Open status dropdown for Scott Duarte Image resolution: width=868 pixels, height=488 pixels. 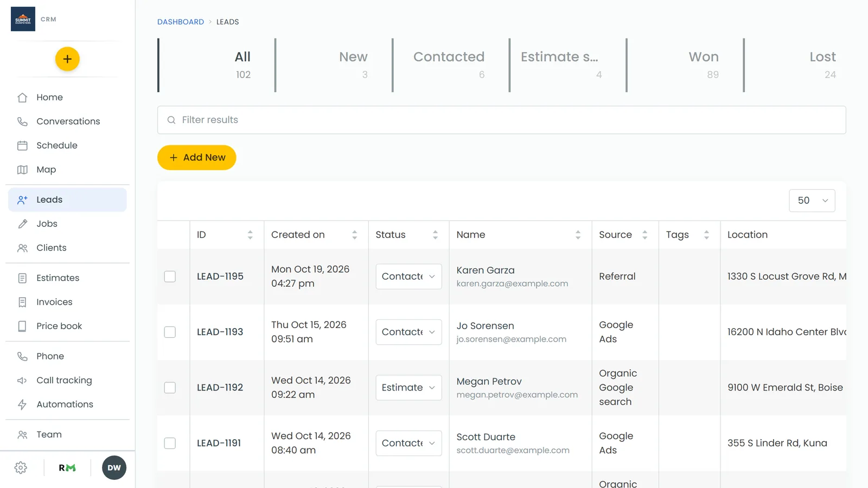pos(409,443)
